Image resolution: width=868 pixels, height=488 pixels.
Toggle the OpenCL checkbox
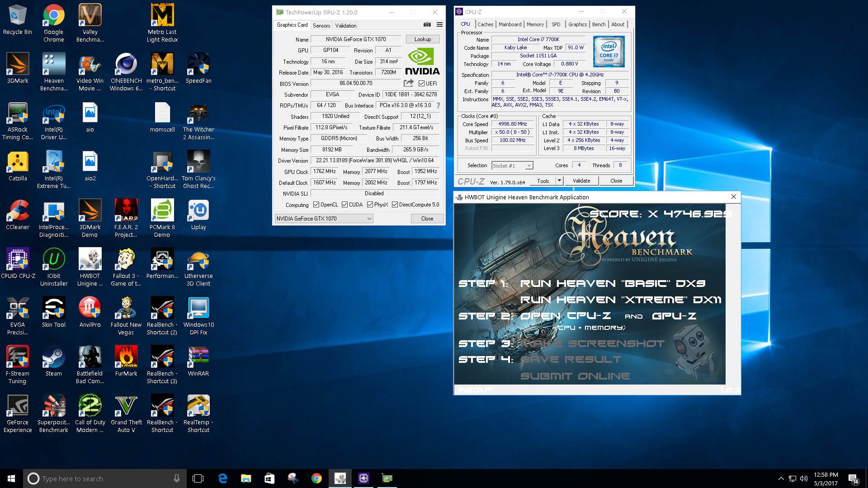tap(316, 205)
